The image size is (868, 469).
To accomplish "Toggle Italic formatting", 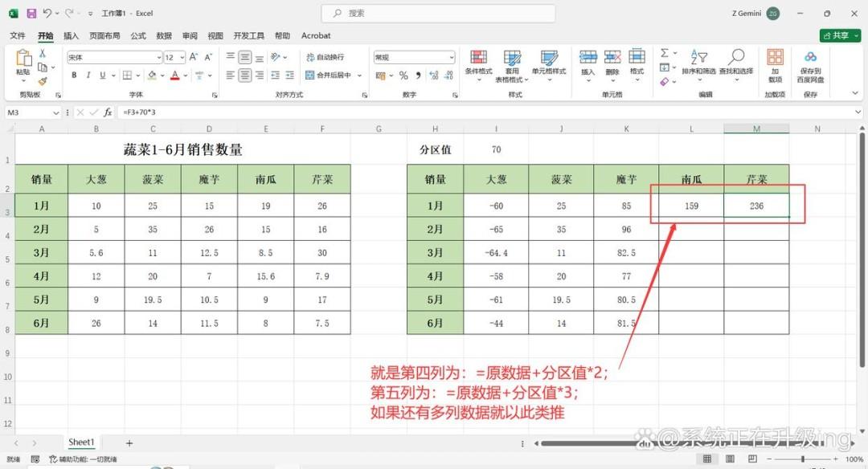I will 88,75.
